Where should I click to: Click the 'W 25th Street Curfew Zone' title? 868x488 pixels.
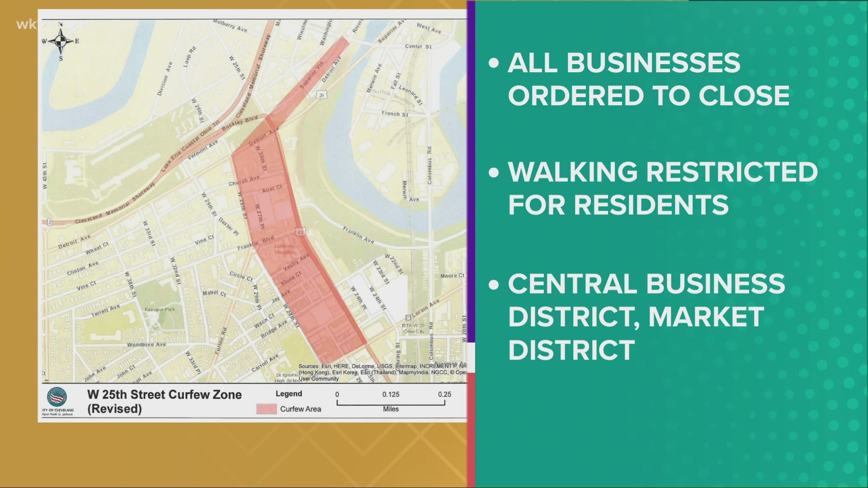pyautogui.click(x=165, y=394)
